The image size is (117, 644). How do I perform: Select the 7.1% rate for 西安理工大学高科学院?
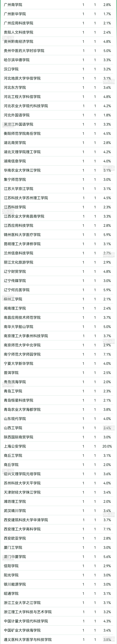(x=107, y=529)
